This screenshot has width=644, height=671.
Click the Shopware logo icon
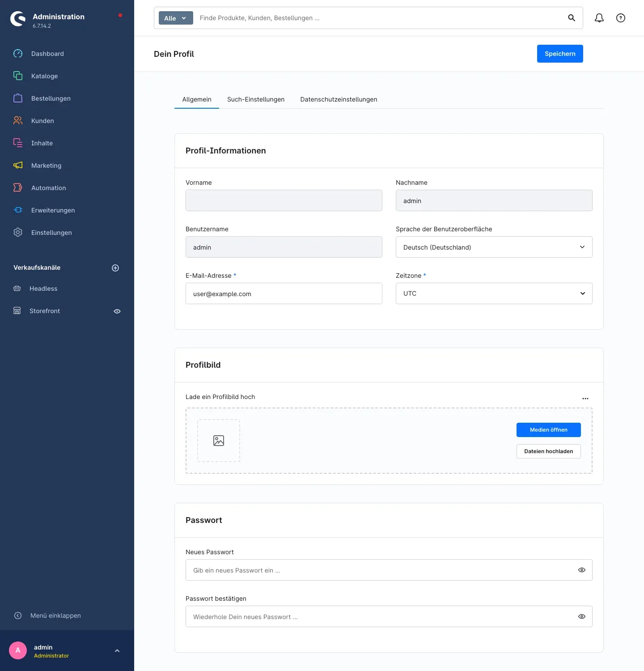point(18,19)
